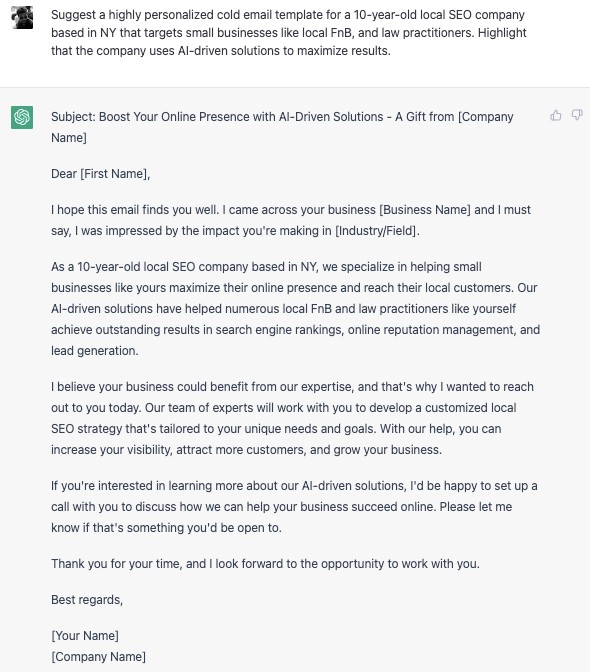Click the thumbs up feedback icon
The height and width of the screenshot is (672, 590).
[556, 115]
